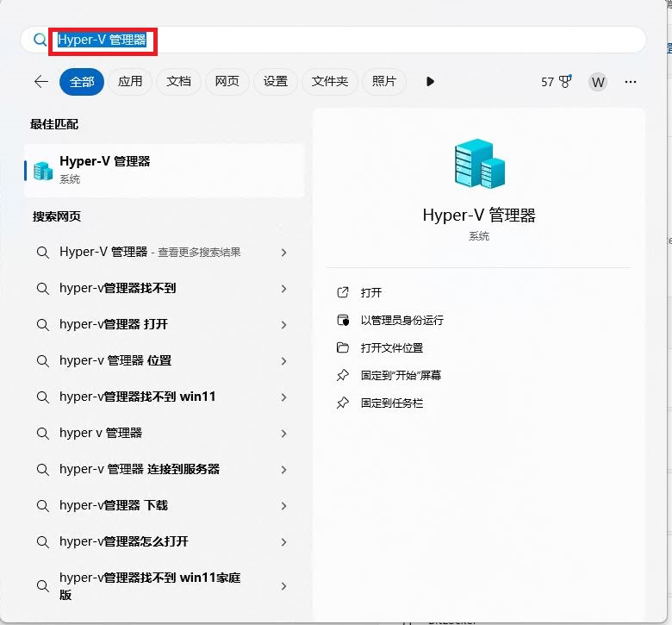This screenshot has height=625, width=672.
Task: Click the open external icon beside 打开
Action: [x=343, y=292]
